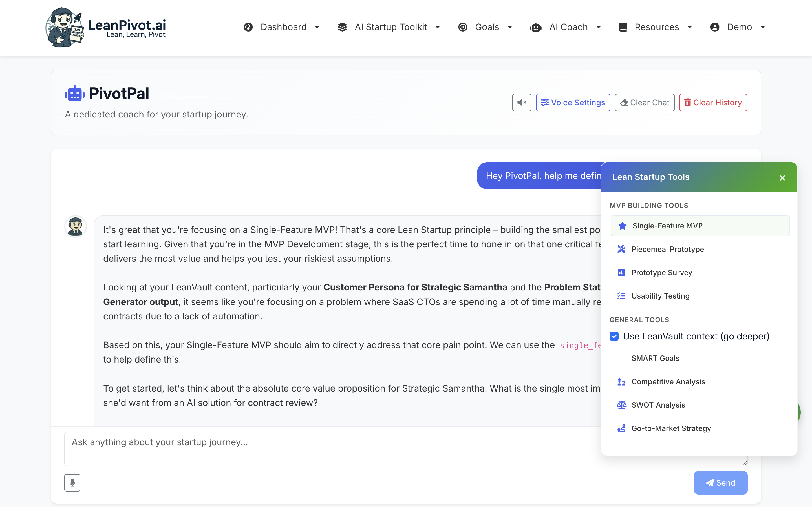The width and height of the screenshot is (812, 507).
Task: Open the Prototype Survey tool icon
Action: [621, 273]
